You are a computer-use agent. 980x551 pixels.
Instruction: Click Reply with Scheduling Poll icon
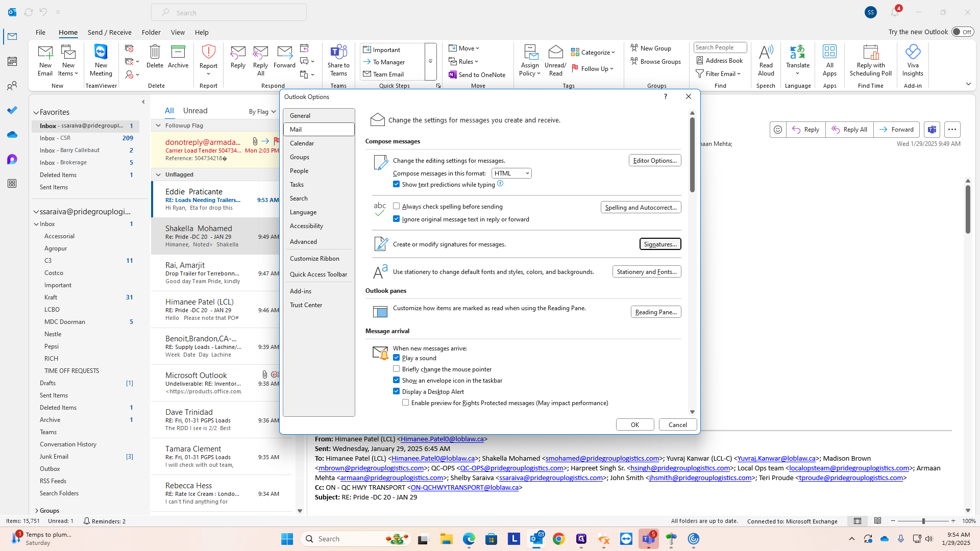(x=871, y=60)
